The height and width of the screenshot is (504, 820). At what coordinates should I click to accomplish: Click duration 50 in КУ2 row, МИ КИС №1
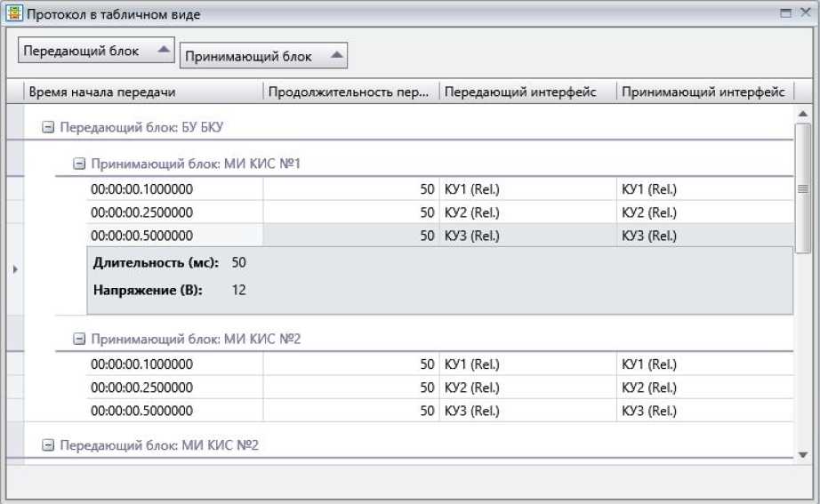click(x=427, y=212)
